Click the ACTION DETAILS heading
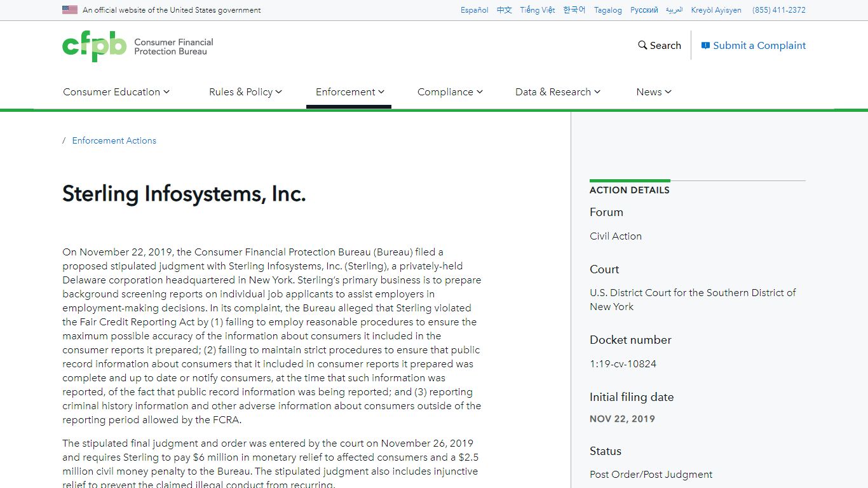Image resolution: width=868 pixels, height=488 pixels. [x=630, y=190]
